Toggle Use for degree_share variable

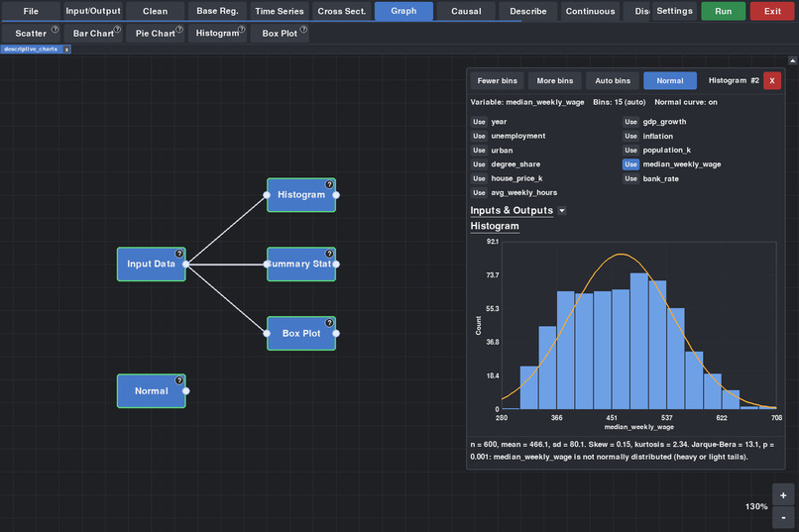[x=479, y=164]
